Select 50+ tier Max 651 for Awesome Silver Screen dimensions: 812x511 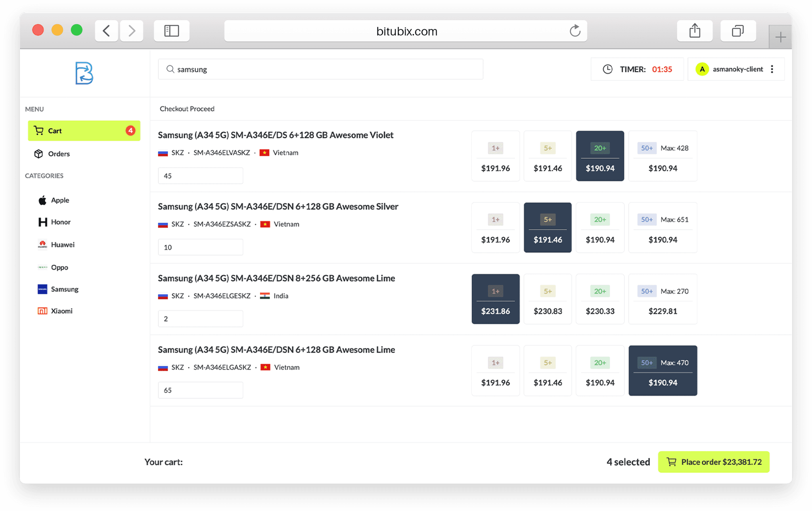[663, 227]
